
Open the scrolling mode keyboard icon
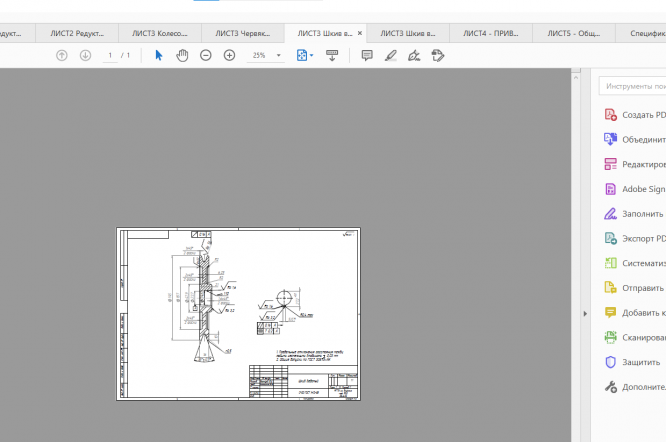click(x=333, y=55)
